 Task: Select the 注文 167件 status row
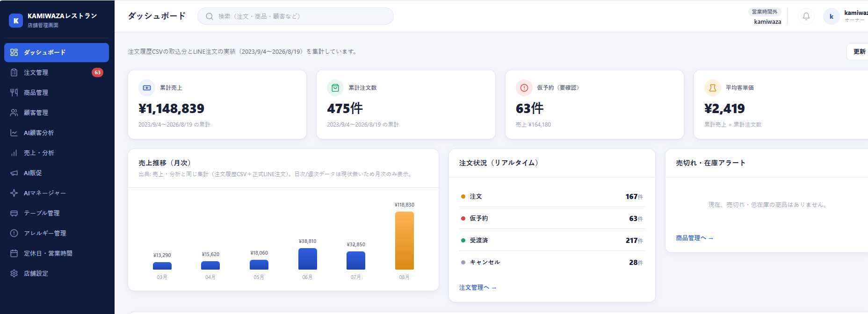pyautogui.click(x=552, y=196)
